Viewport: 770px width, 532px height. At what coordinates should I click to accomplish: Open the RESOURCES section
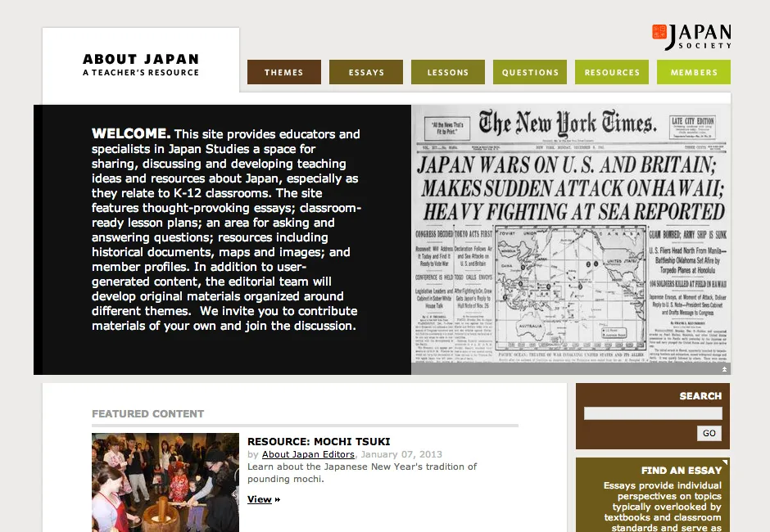(611, 72)
